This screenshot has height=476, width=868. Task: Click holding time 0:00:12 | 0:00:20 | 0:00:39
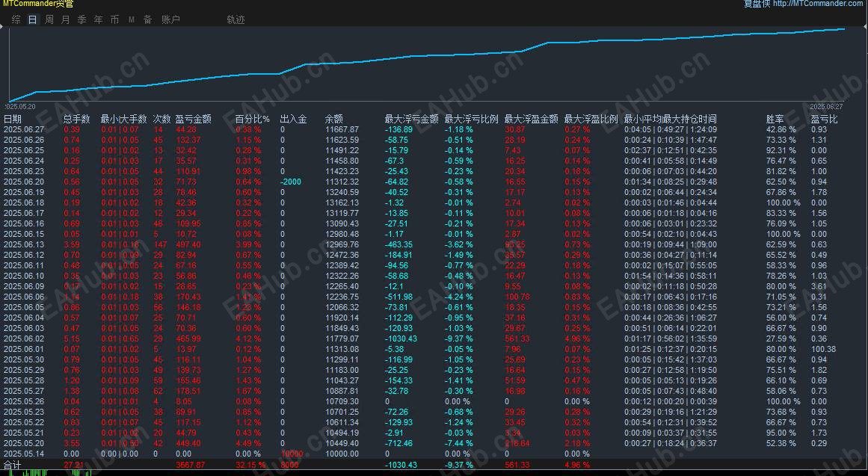pos(671,402)
